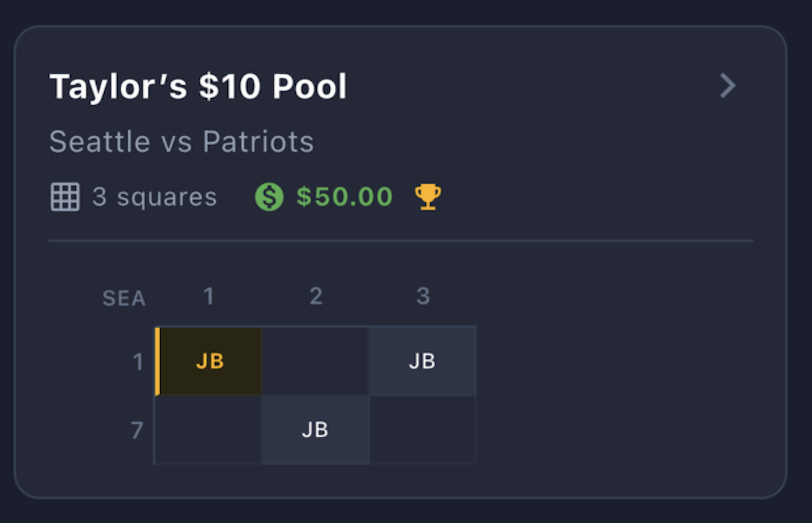Click the grid icon beside "3 squares"

pos(65,197)
